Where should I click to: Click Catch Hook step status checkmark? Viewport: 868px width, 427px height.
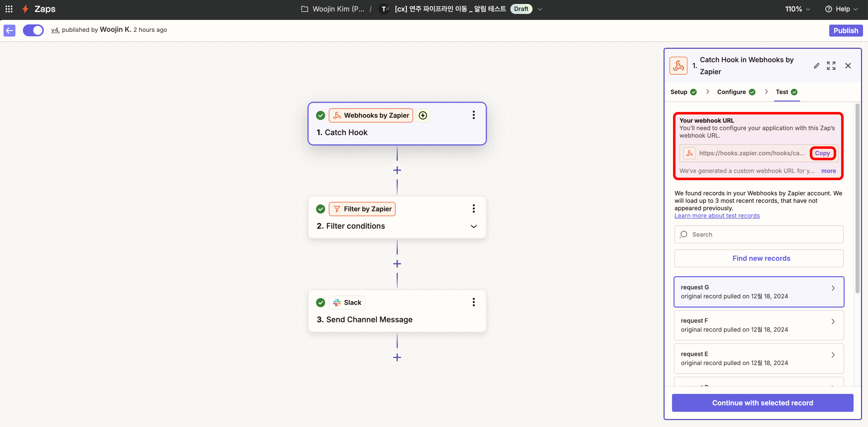[x=321, y=115]
